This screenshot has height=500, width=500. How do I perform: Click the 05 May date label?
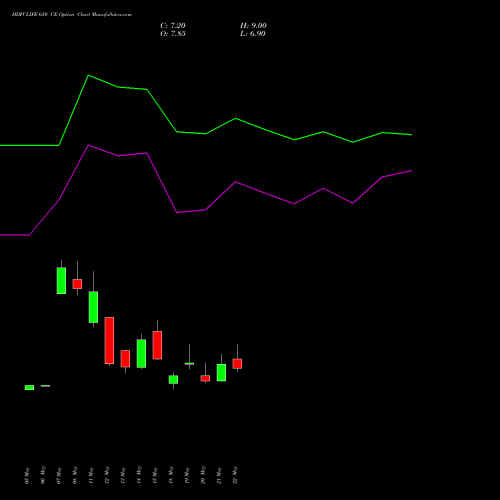(28, 475)
